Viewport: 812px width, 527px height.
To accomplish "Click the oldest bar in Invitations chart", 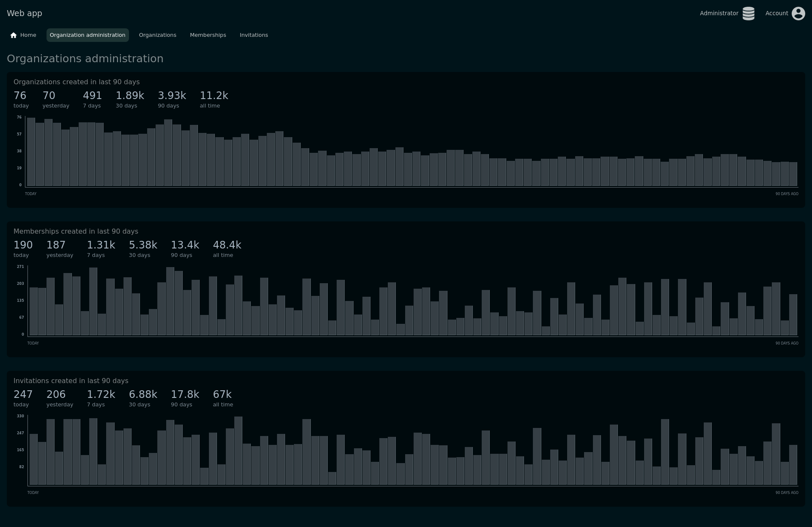I will [x=793, y=465].
